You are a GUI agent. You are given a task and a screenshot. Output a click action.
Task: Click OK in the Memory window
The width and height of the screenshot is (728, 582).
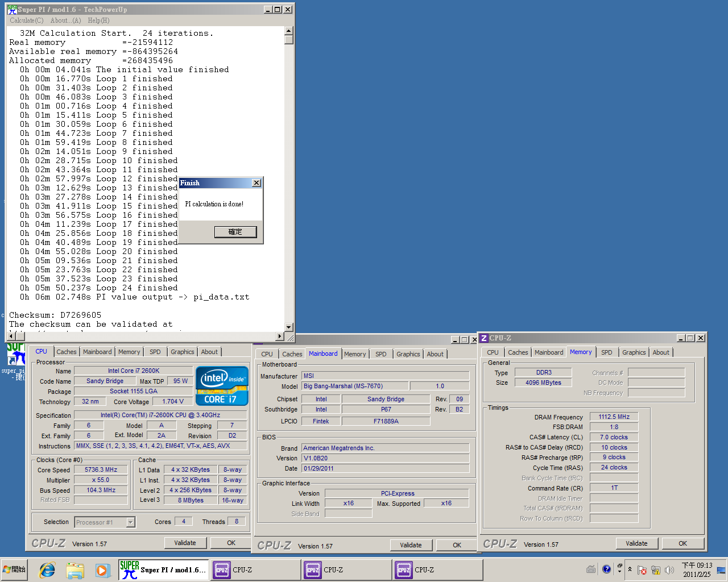(682, 543)
